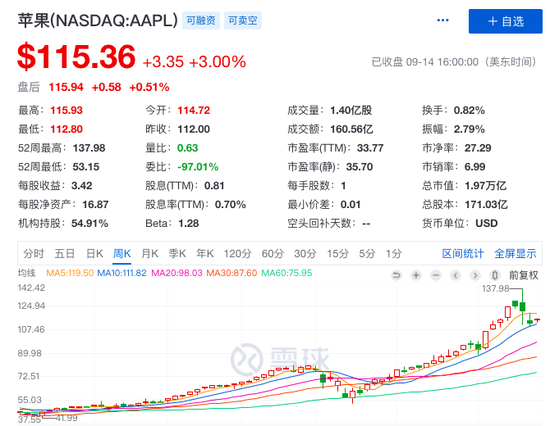Image resolution: width=550 pixels, height=426 pixels.
Task: Click the 可卖空 tag
Action: point(243,20)
